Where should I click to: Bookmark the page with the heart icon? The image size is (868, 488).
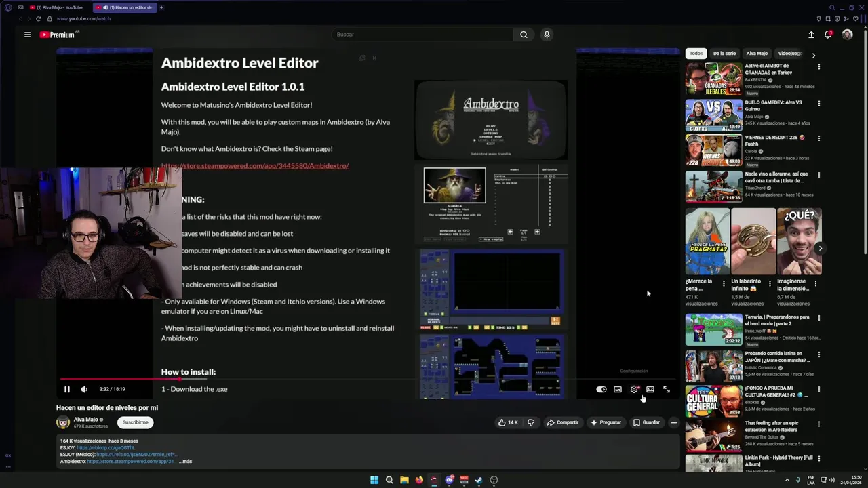click(x=856, y=19)
